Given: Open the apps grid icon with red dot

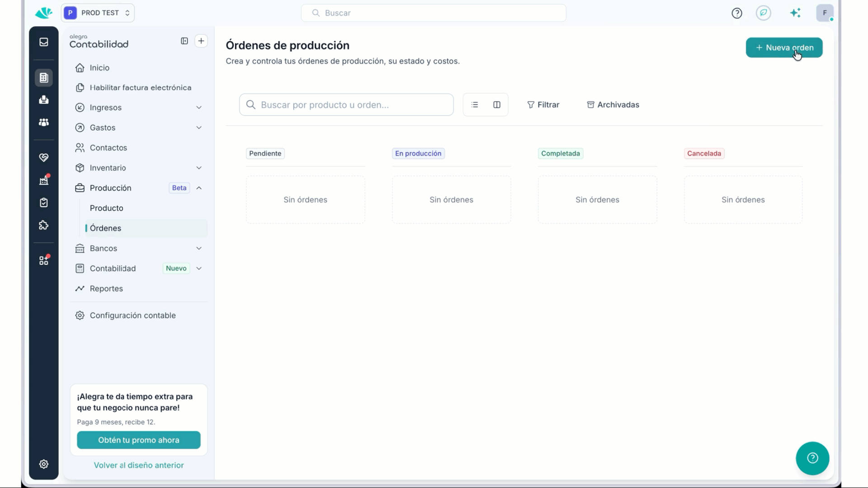Looking at the screenshot, I should pyautogui.click(x=44, y=260).
